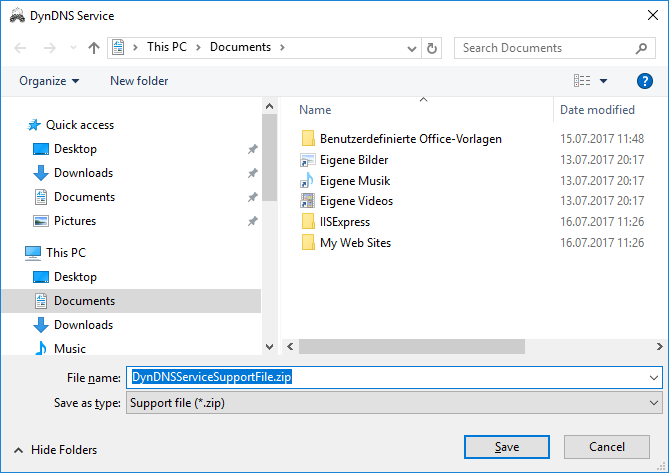The image size is (669, 473).
Task: Save the support file
Action: point(506,447)
